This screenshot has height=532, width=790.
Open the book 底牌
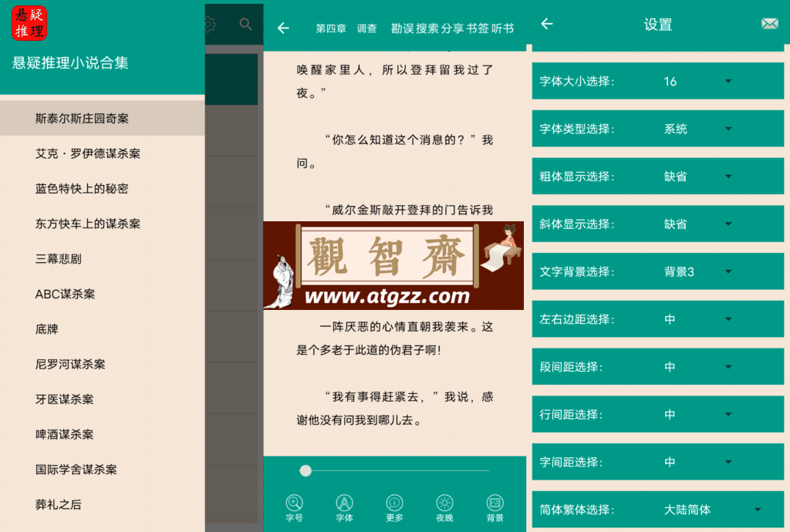click(x=103, y=329)
